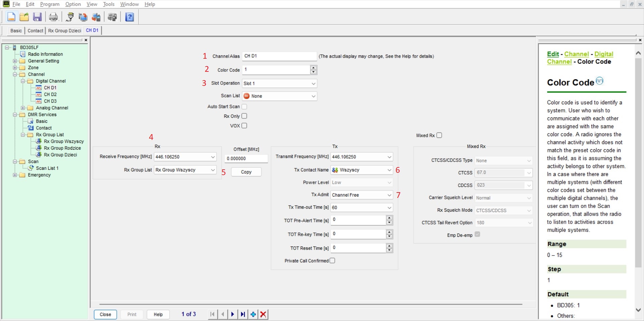Click the serial cable connection icon

[x=70, y=17]
